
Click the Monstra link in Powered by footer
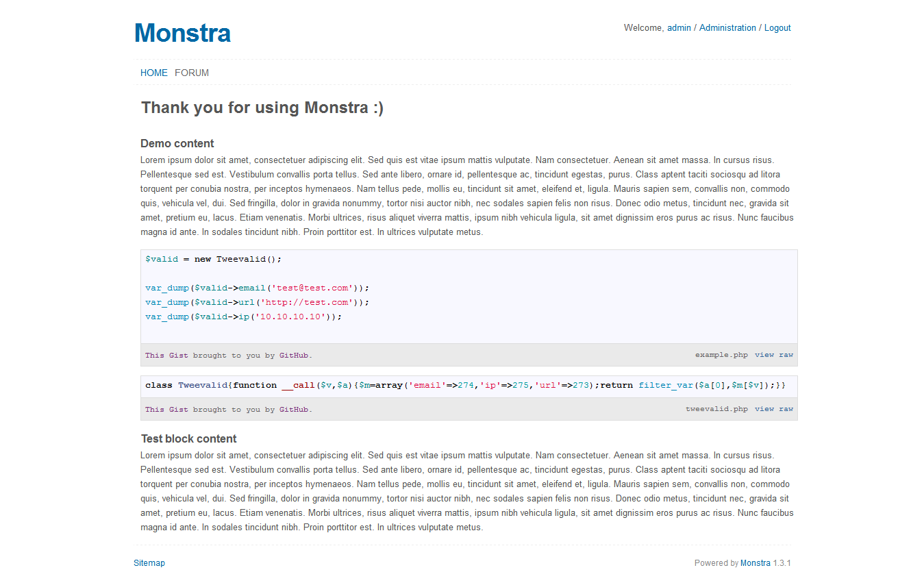(756, 563)
